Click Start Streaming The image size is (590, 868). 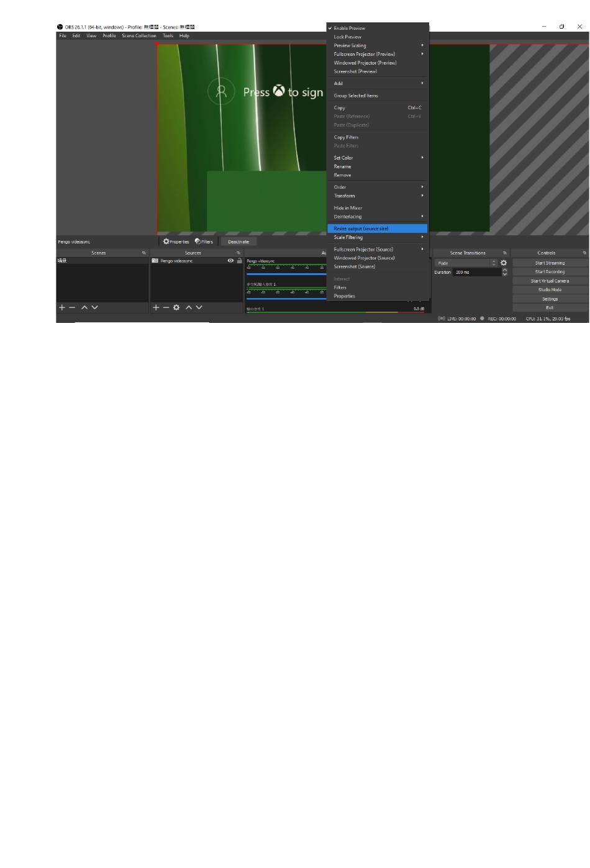[550, 263]
